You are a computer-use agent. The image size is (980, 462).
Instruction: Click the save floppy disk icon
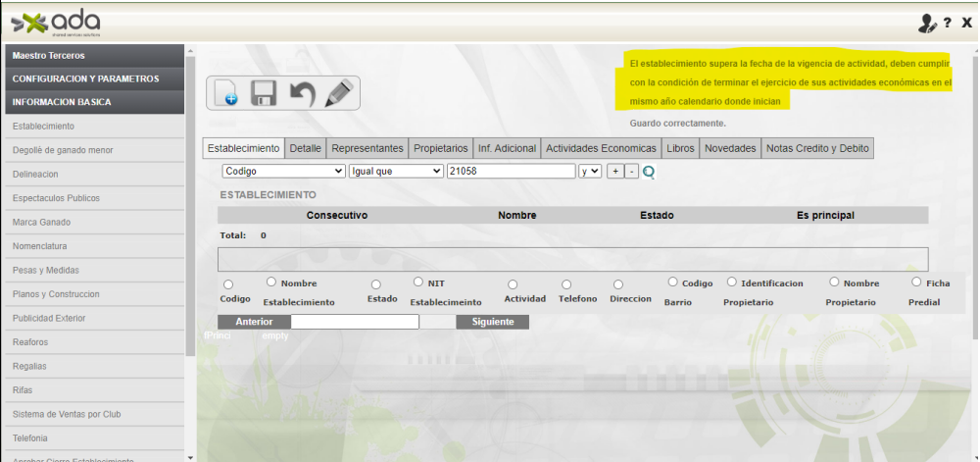(x=263, y=94)
